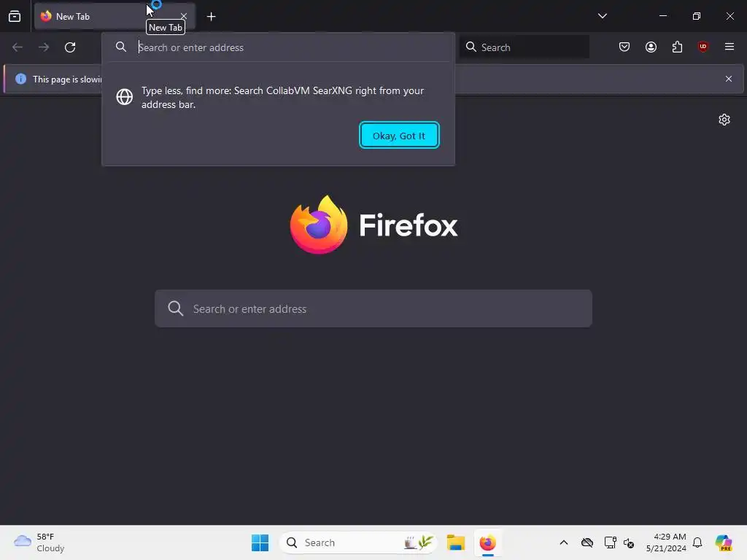Go back one page with back arrow
The height and width of the screenshot is (560, 747).
(18, 47)
